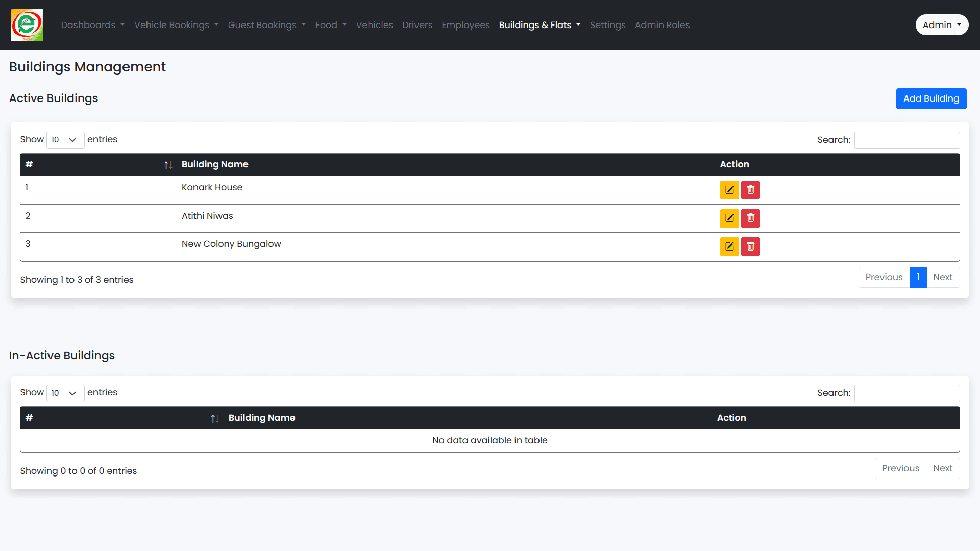The image size is (980, 551).
Task: Open the Admin user dropdown
Action: click(942, 25)
